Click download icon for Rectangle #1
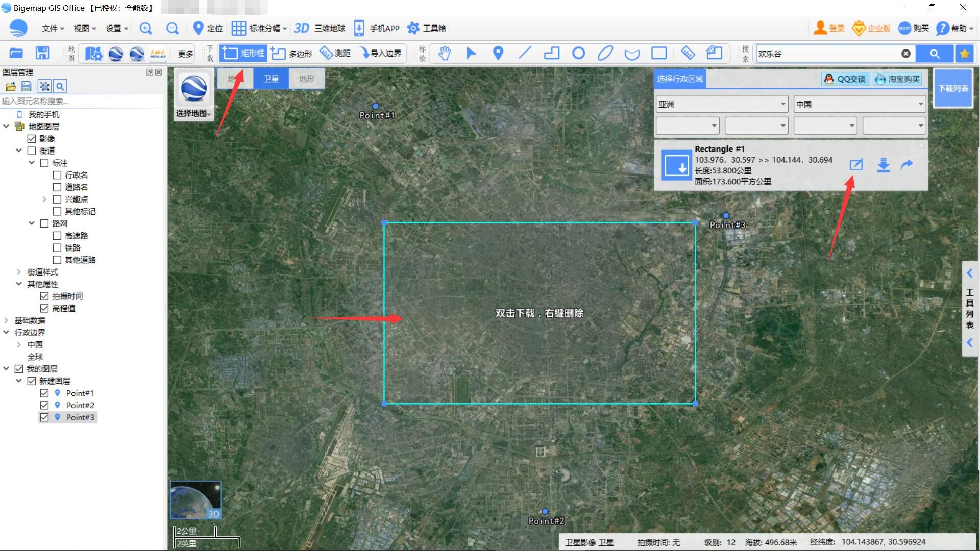 pyautogui.click(x=883, y=165)
